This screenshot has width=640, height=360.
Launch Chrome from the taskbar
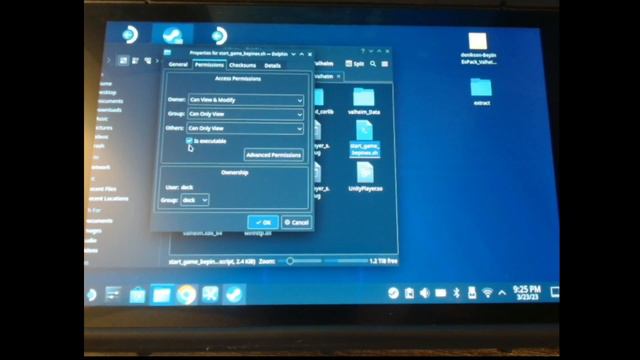point(186,295)
